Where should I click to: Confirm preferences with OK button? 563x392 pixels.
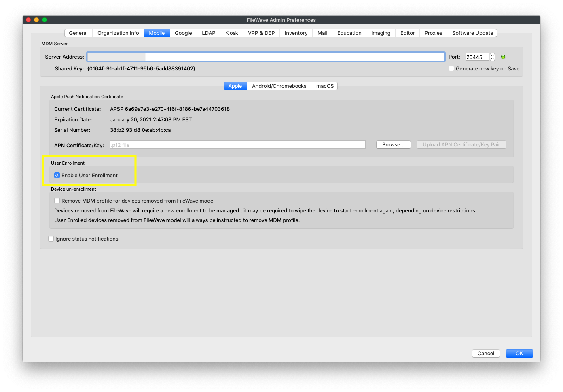[519, 353]
